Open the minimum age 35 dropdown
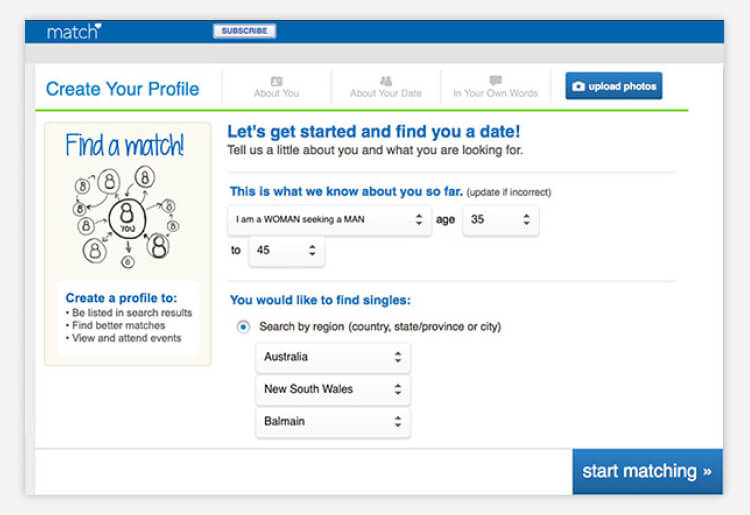The width and height of the screenshot is (750, 515). (x=500, y=220)
